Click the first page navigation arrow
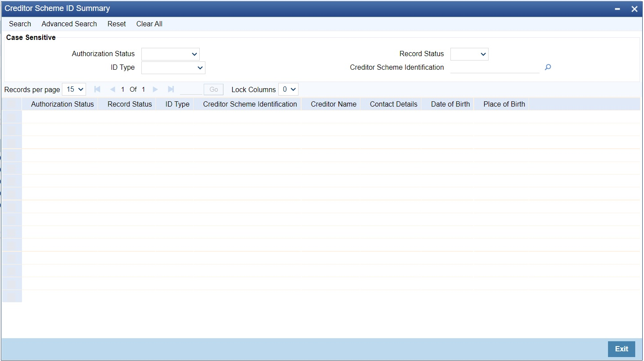 tap(97, 89)
